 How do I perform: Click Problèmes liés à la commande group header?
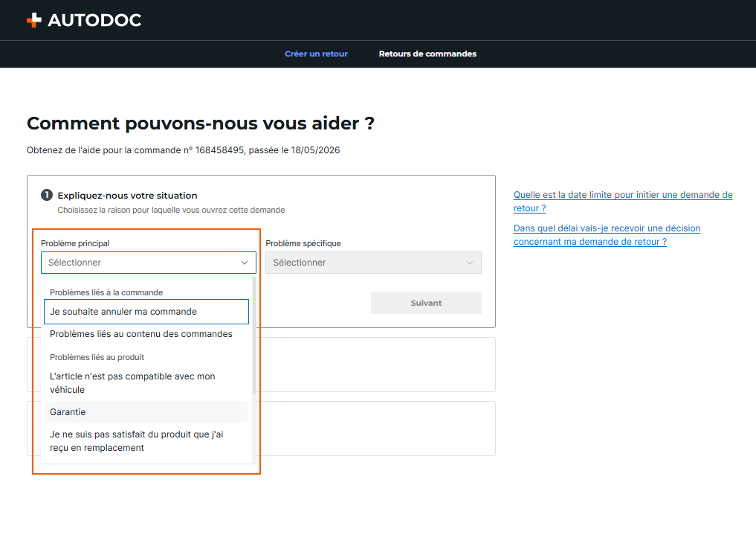coord(106,293)
